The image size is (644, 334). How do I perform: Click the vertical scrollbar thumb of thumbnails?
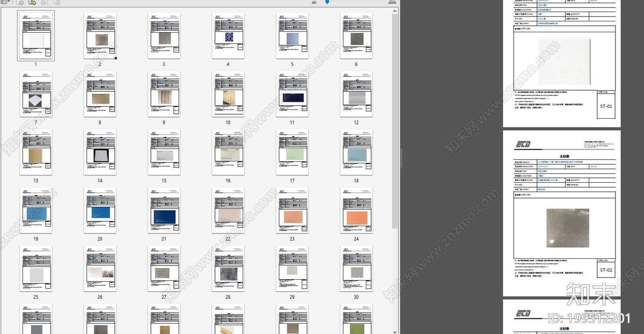tap(395, 121)
